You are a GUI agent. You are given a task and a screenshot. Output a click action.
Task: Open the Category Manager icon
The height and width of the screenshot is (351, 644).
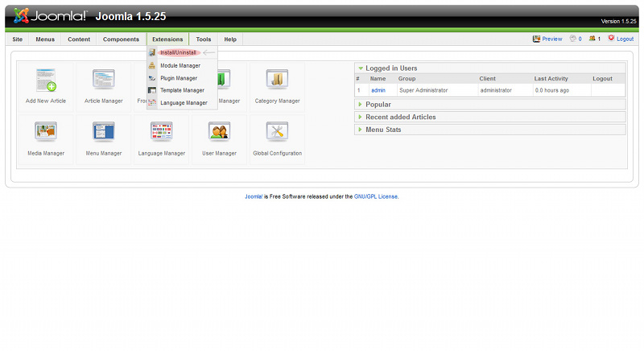pos(277,79)
